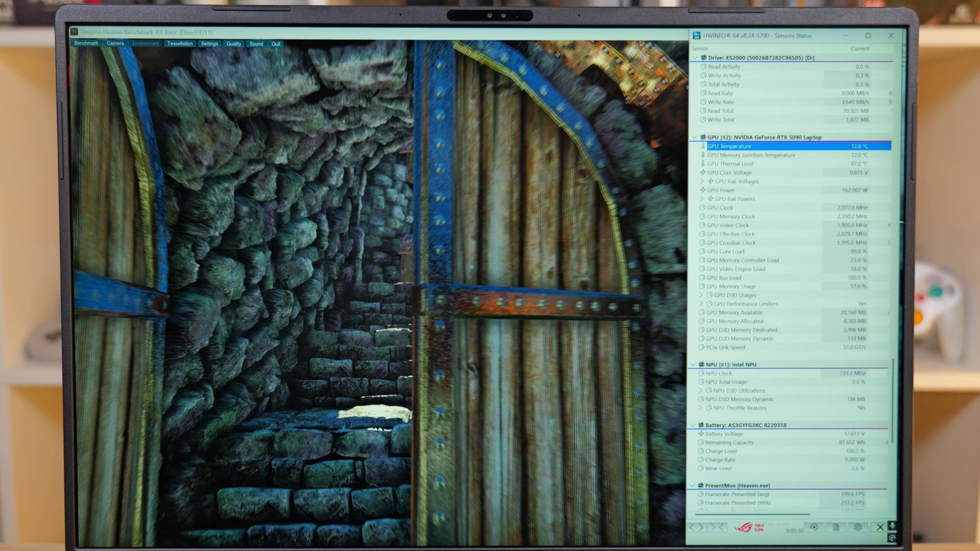Open the log file document icon
The width and height of the screenshot is (980, 551).
tap(836, 527)
